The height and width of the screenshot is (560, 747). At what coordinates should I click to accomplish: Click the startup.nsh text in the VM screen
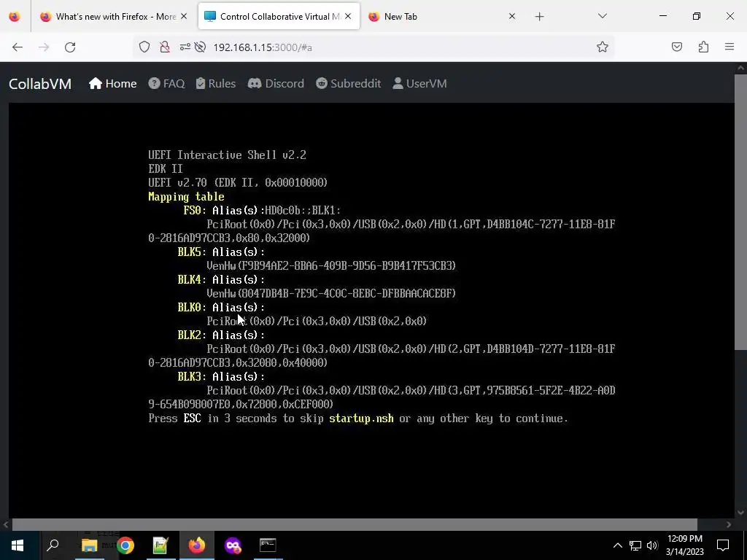point(362,419)
